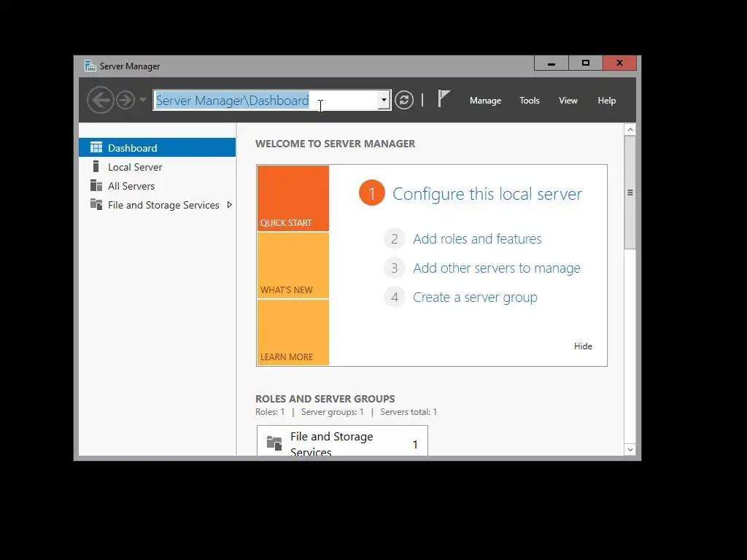Click the File and Storage Services tile icon
The height and width of the screenshot is (560, 747).
coord(274,443)
